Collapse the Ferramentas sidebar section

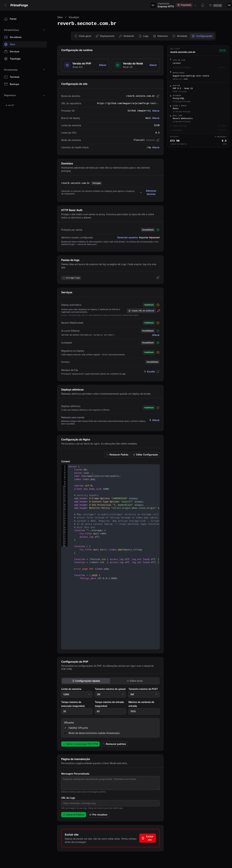[x=44, y=70]
